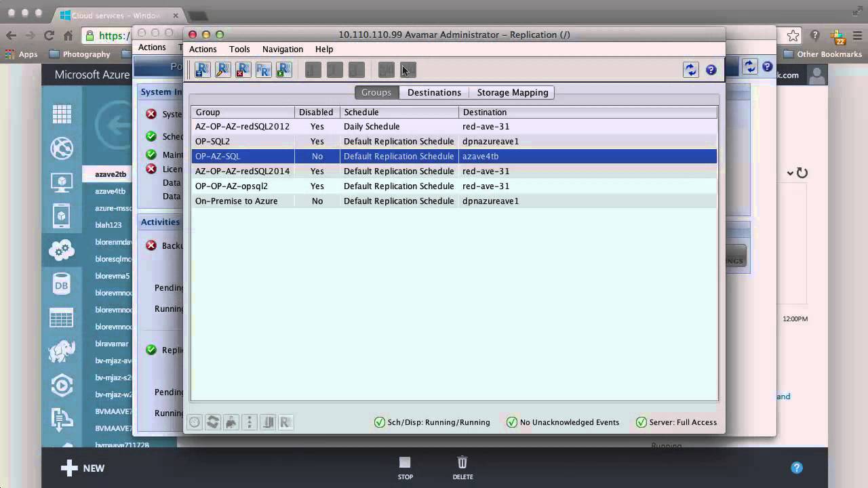The height and width of the screenshot is (488, 868).
Task: Open Web Sites globe icon in Azure sidebar
Action: click(x=62, y=148)
